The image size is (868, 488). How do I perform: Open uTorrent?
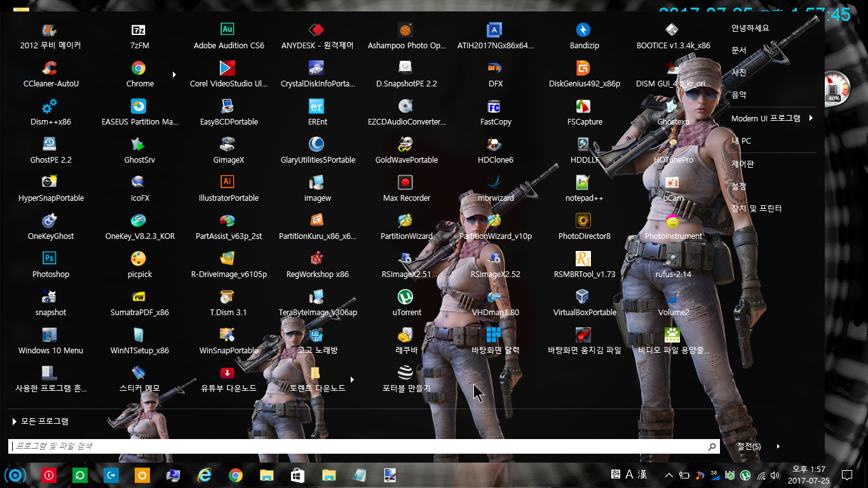(407, 304)
